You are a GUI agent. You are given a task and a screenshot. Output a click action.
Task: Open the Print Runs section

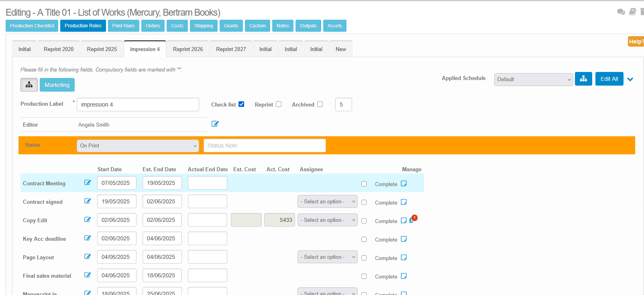123,26
